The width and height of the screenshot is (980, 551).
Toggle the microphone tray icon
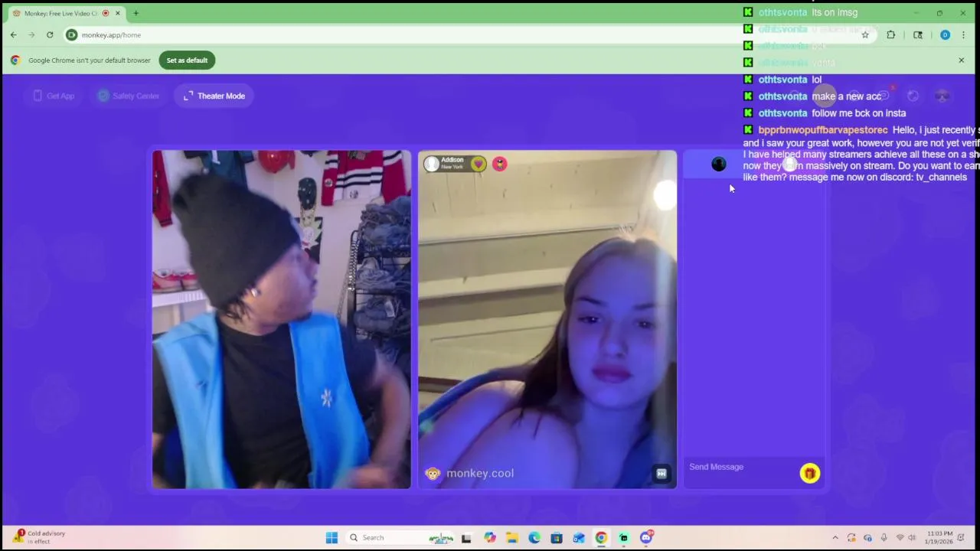point(884,538)
